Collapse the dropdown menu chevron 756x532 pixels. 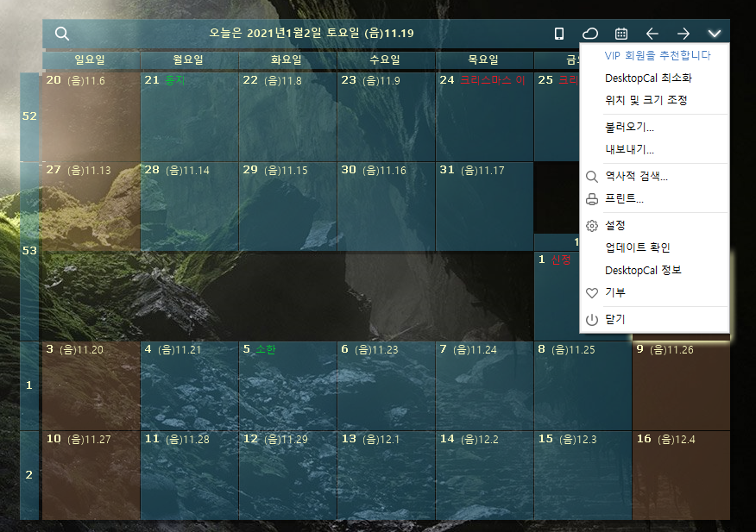[x=715, y=34]
